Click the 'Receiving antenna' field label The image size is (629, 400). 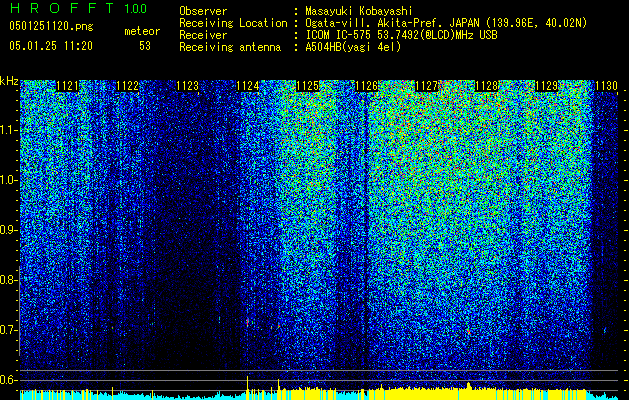point(230,47)
